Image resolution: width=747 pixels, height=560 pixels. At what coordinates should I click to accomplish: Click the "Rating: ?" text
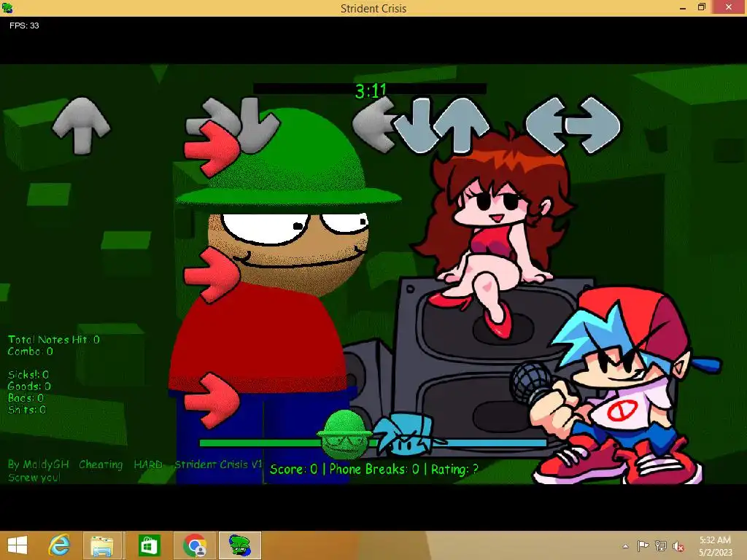[454, 470]
